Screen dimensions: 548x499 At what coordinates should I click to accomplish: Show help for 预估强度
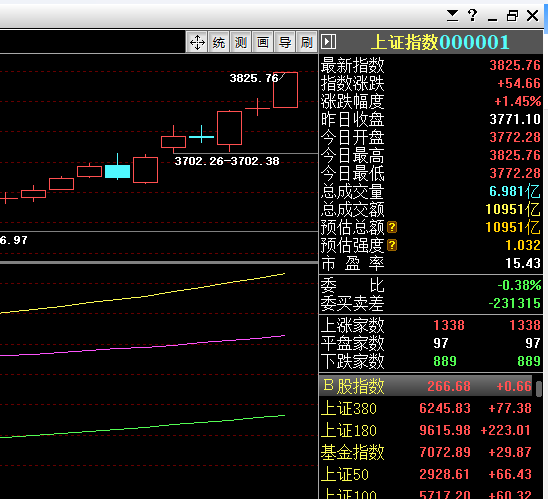[x=392, y=245]
